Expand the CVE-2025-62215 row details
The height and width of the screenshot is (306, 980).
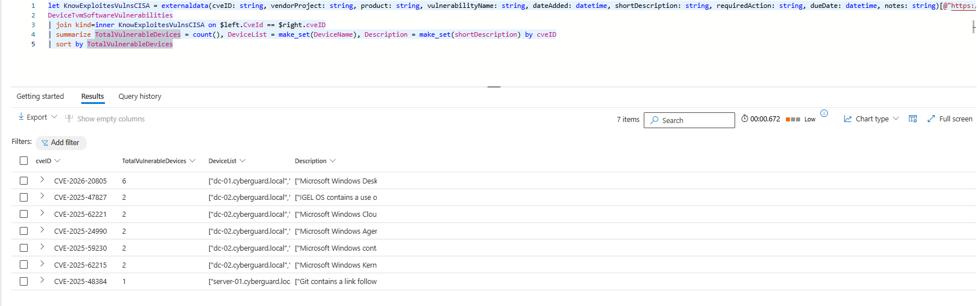(x=42, y=264)
